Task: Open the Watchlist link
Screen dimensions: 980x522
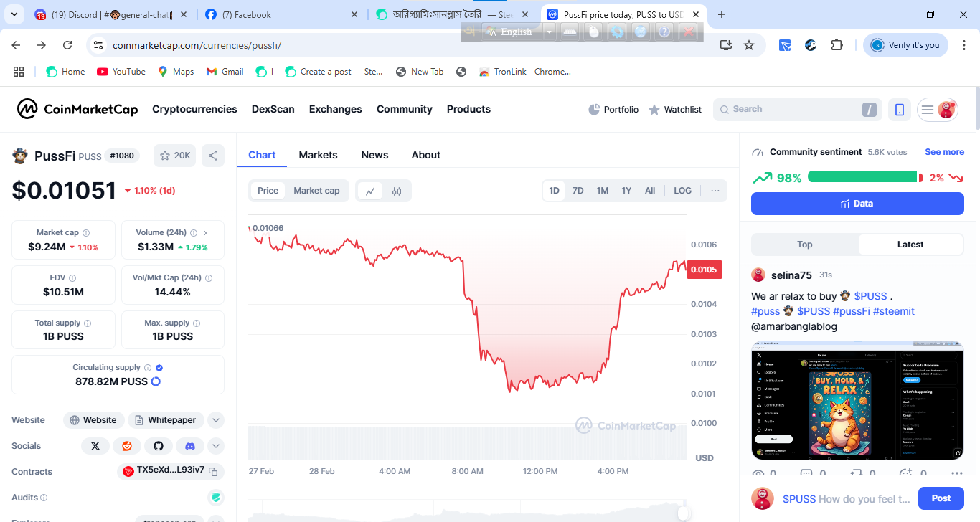Action: tap(675, 110)
